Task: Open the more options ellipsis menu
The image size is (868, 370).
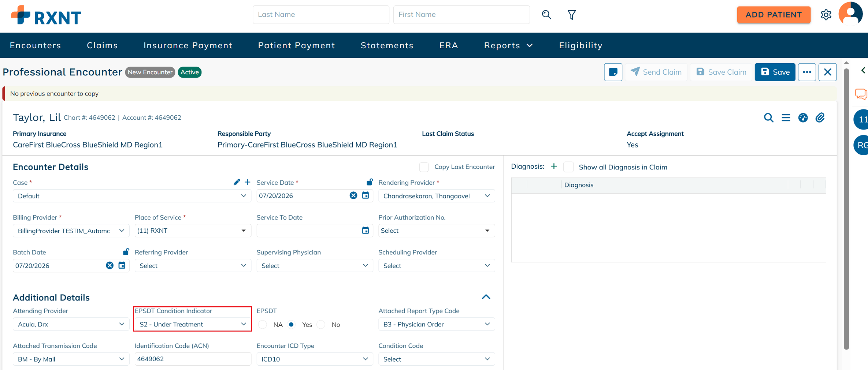Action: pyautogui.click(x=807, y=72)
